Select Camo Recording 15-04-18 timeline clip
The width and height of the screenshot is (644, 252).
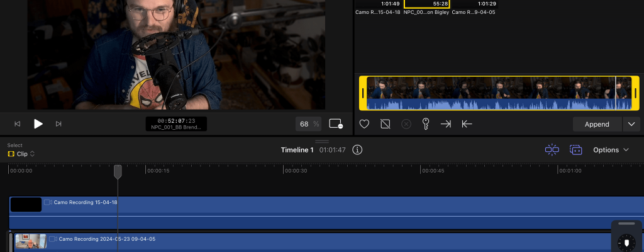pyautogui.click(x=314, y=212)
